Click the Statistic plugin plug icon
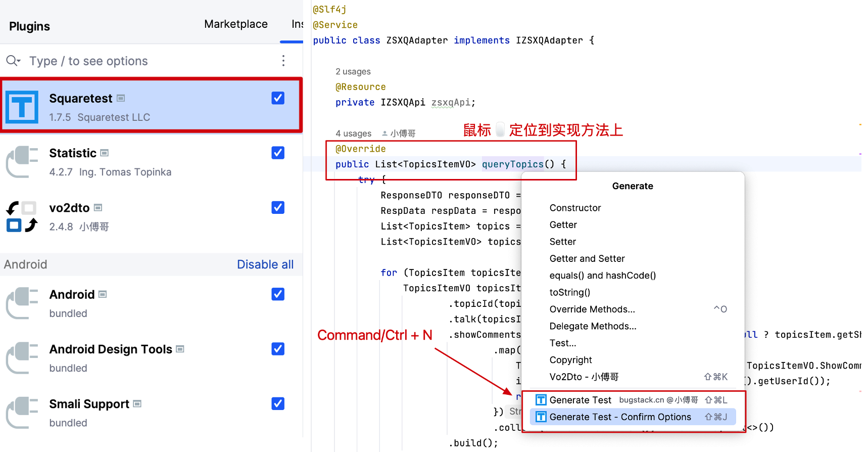The height and width of the screenshot is (452, 868). 22,162
